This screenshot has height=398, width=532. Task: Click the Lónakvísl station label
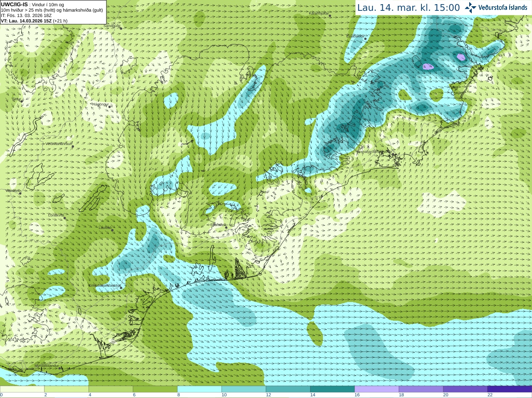[56, 215]
